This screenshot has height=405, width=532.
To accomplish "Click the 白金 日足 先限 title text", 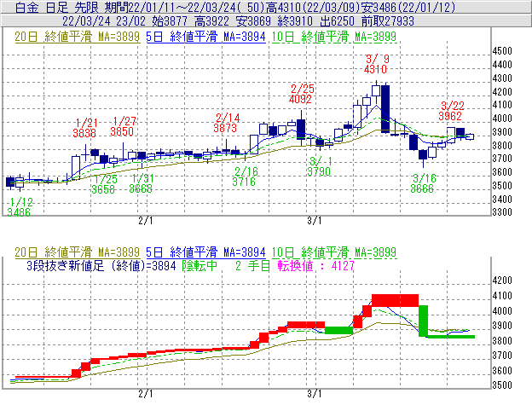I will pos(58,7).
